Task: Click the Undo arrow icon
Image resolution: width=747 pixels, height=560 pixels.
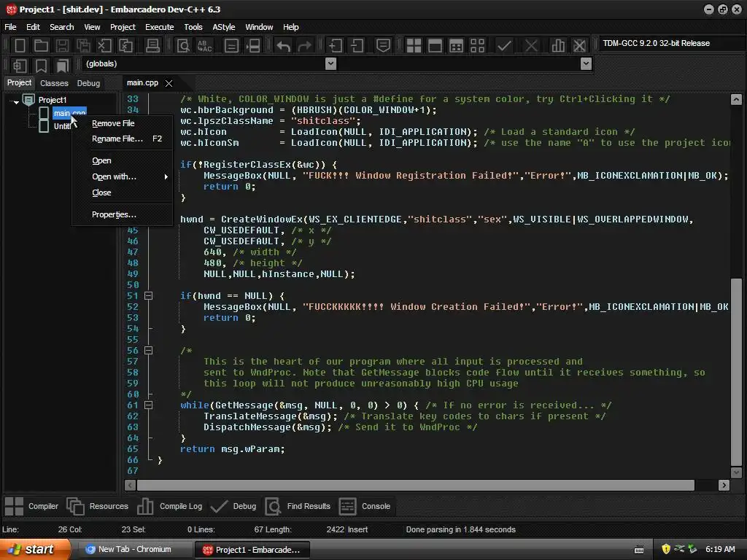Action: [284, 46]
